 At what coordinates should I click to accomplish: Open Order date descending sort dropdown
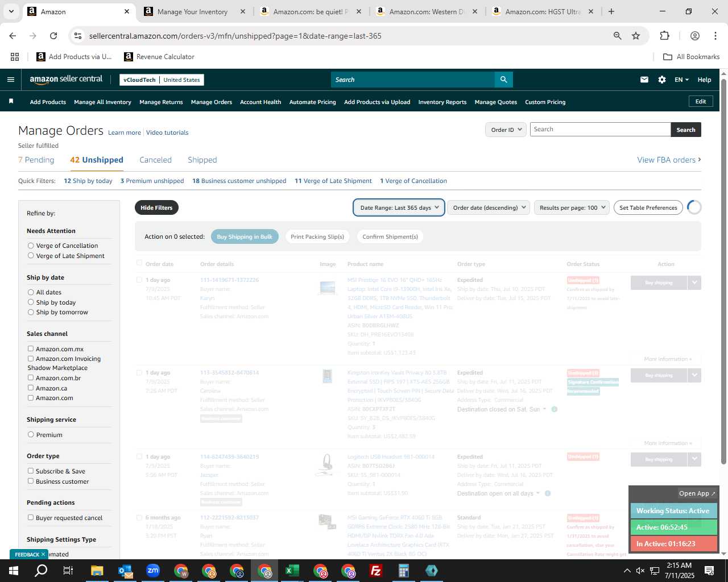[x=489, y=207]
